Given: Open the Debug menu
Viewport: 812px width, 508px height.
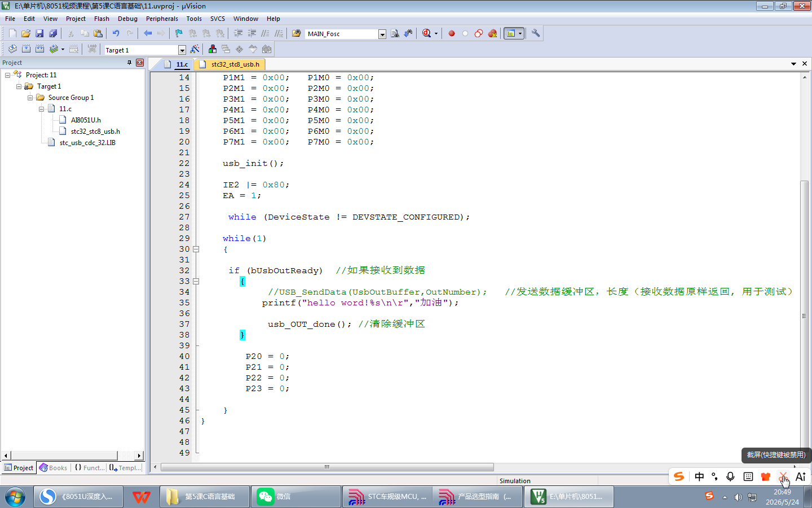Looking at the screenshot, I should pos(127,19).
